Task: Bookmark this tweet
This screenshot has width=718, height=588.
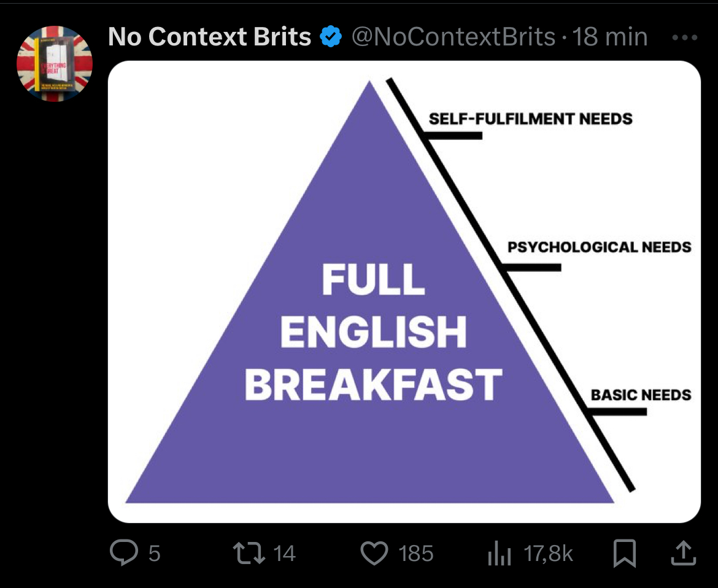Action: [x=625, y=553]
